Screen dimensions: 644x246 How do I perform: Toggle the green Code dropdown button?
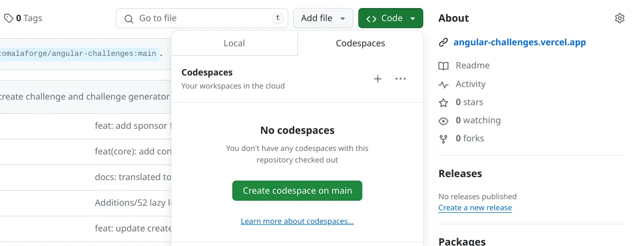click(391, 18)
